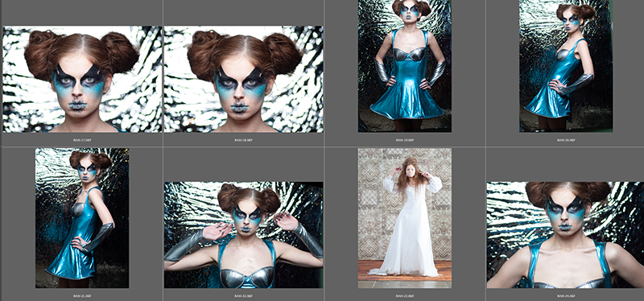This screenshot has height=301, width=644.
Task: Click the RAW-20.NEF filename label
Action: 566,140
